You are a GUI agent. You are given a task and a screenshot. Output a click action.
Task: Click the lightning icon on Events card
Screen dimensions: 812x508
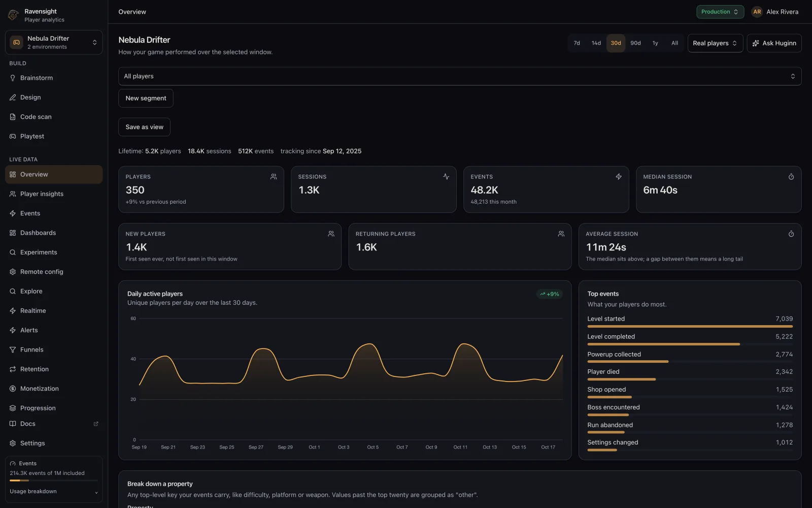619,177
